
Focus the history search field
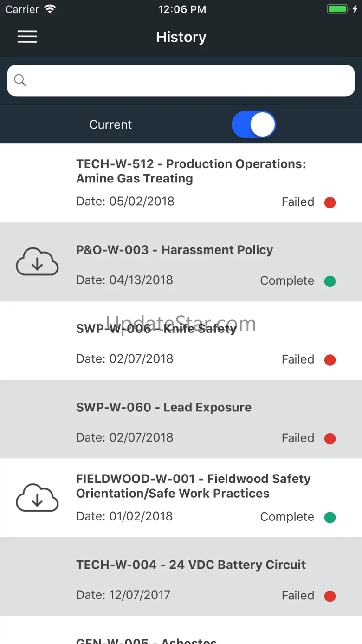pos(181,80)
